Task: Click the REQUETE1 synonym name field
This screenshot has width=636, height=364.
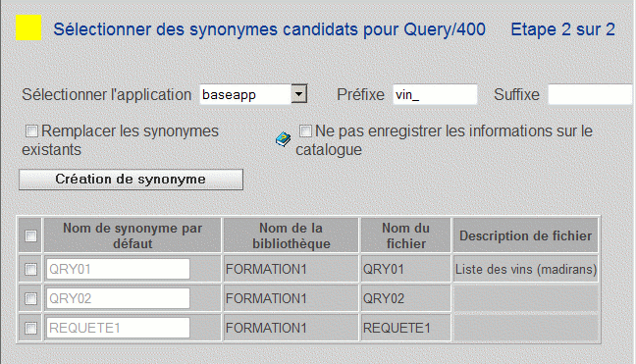Action: [118, 328]
